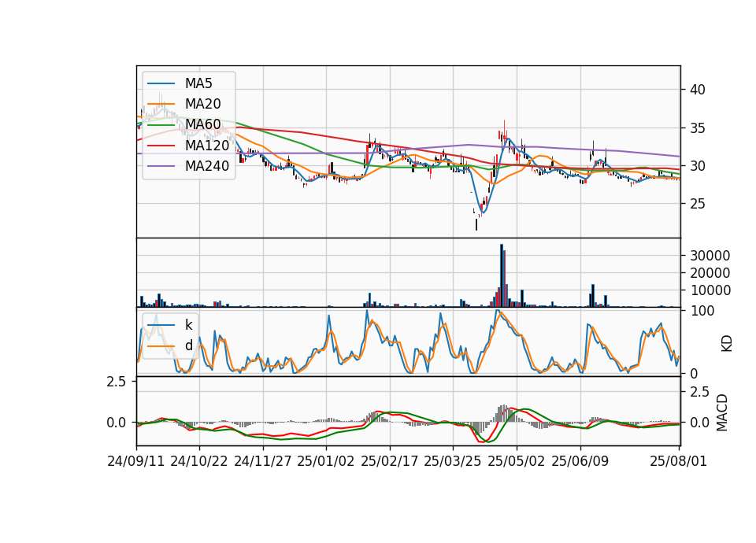Click the volume axis value 20000

tap(710, 273)
